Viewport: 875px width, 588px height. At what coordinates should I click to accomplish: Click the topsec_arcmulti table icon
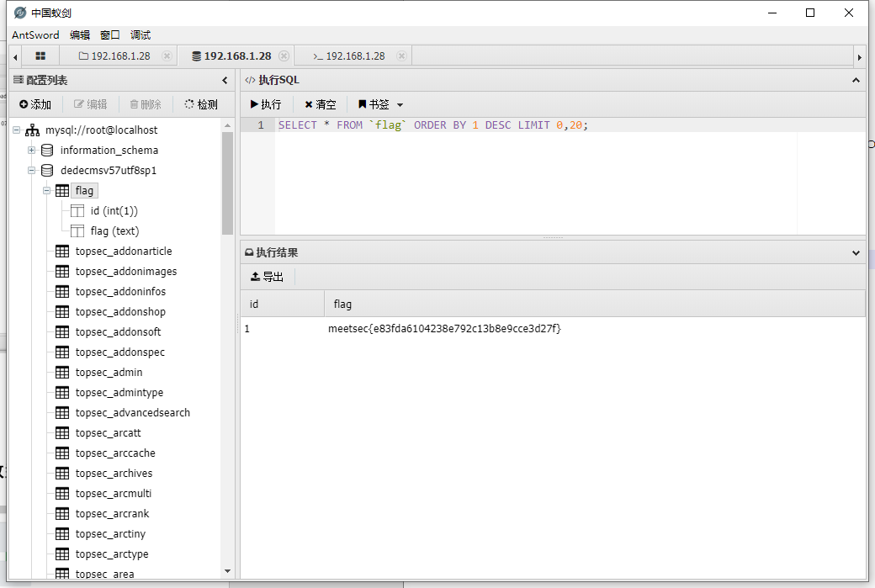click(x=62, y=493)
